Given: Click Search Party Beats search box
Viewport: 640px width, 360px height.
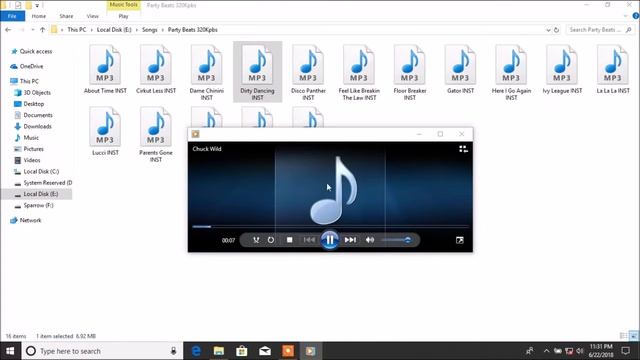Looking at the screenshot, I should point(600,30).
